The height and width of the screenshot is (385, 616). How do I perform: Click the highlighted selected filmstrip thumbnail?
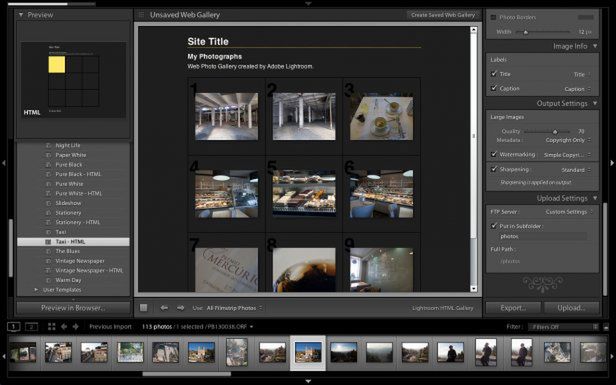308,352
